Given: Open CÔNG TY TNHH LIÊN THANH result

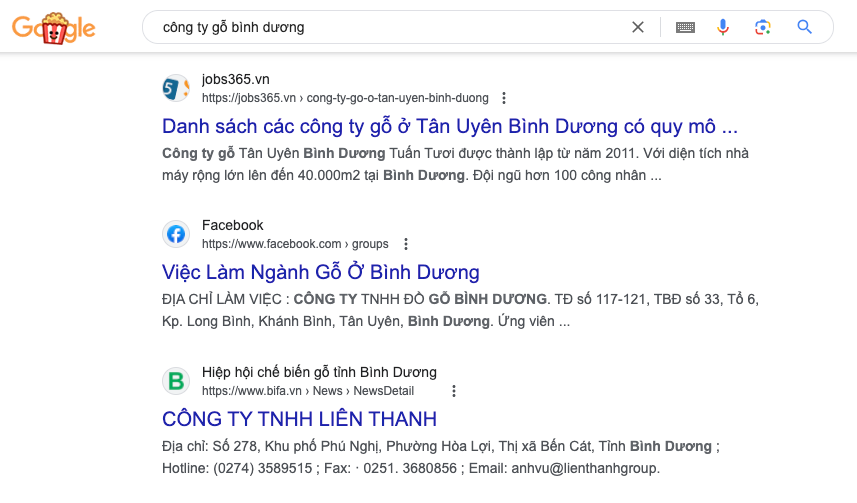Looking at the screenshot, I should tap(300, 419).
